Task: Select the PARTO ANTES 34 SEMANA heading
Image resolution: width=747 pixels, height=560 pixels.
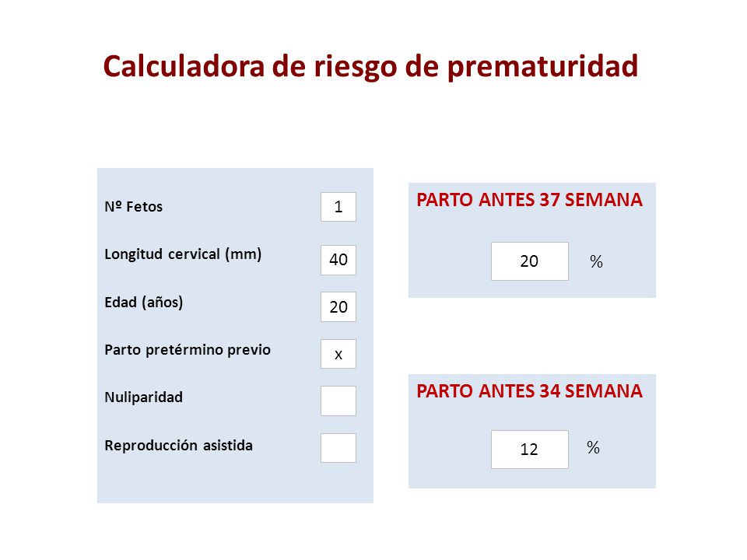Action: pos(529,391)
